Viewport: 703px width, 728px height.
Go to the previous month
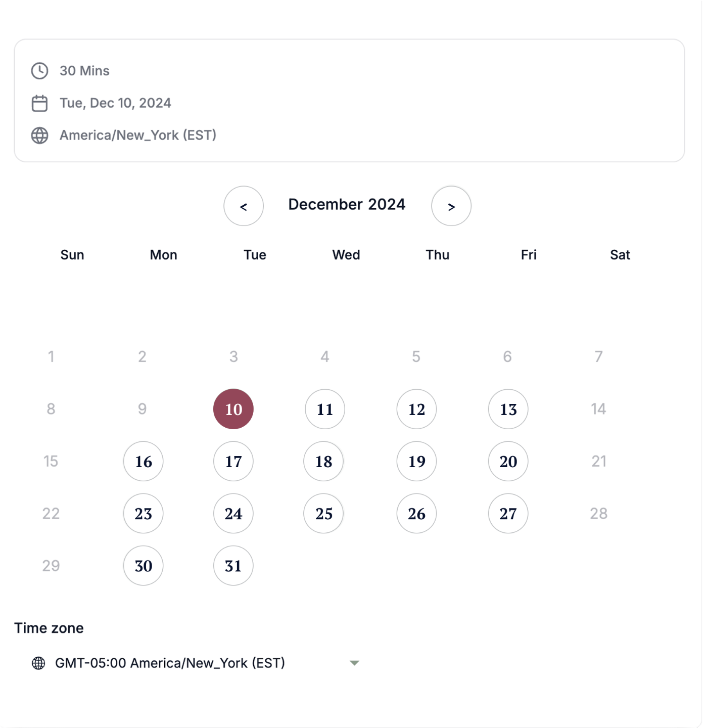244,206
